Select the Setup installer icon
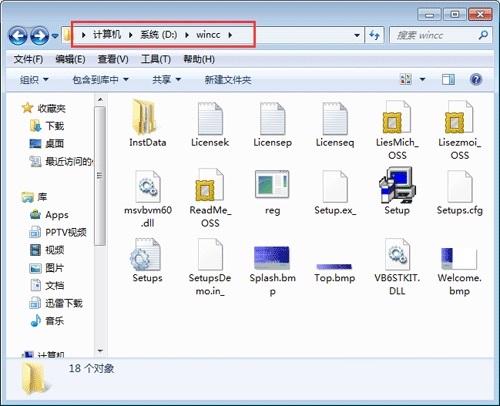The height and width of the screenshot is (406, 500). 397,185
